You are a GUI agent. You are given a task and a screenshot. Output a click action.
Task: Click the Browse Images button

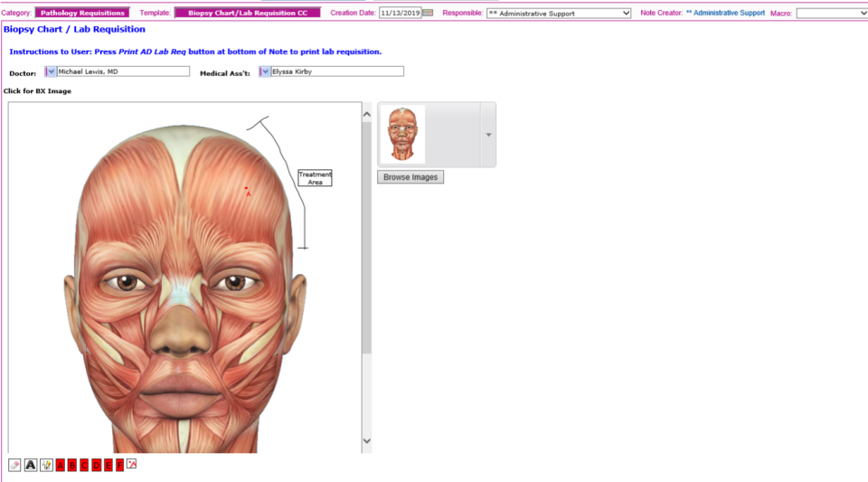(x=410, y=177)
